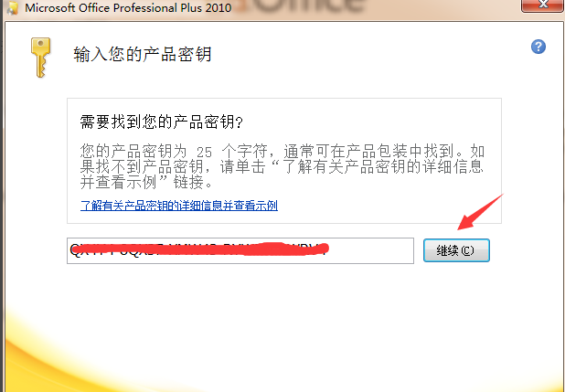Click empty area right of the info link
The height and width of the screenshot is (392, 565).
pyautogui.click(x=384, y=206)
